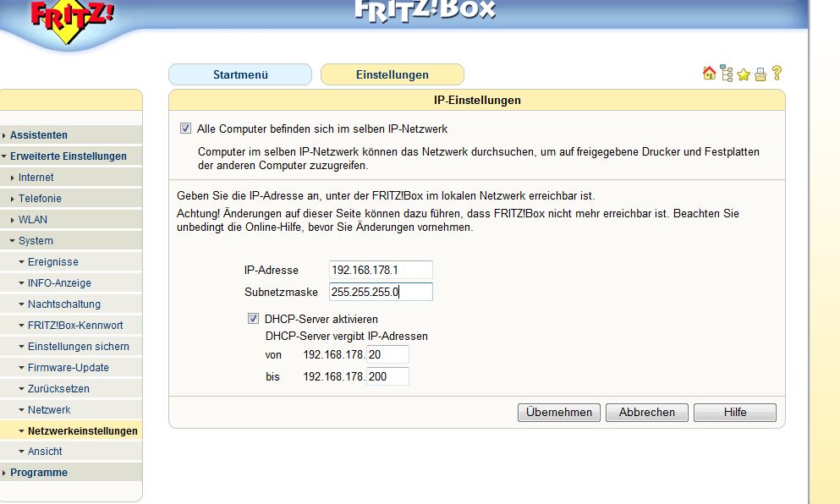Open INFO-Anzeige in sidebar
840x504 pixels.
(59, 282)
